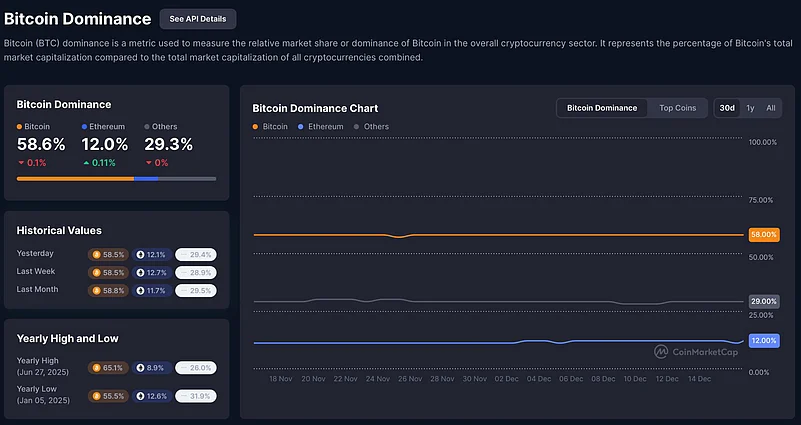Click the Yesterday Others 29.4% badge
The image size is (801, 425).
coord(196,254)
